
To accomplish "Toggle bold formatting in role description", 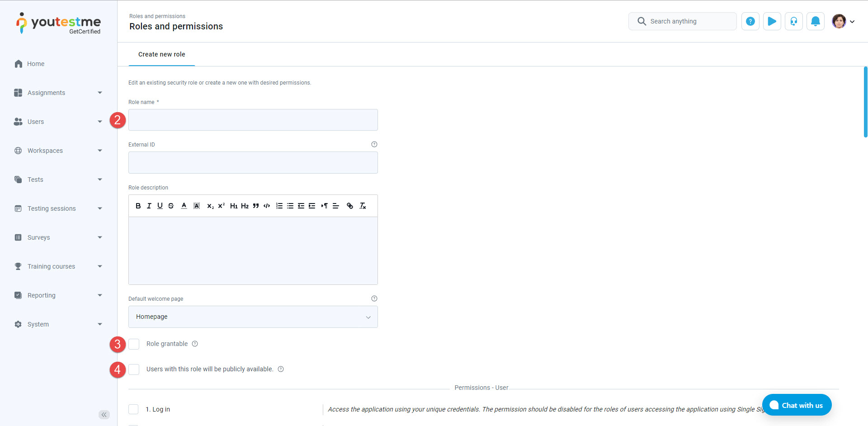I will (x=138, y=206).
